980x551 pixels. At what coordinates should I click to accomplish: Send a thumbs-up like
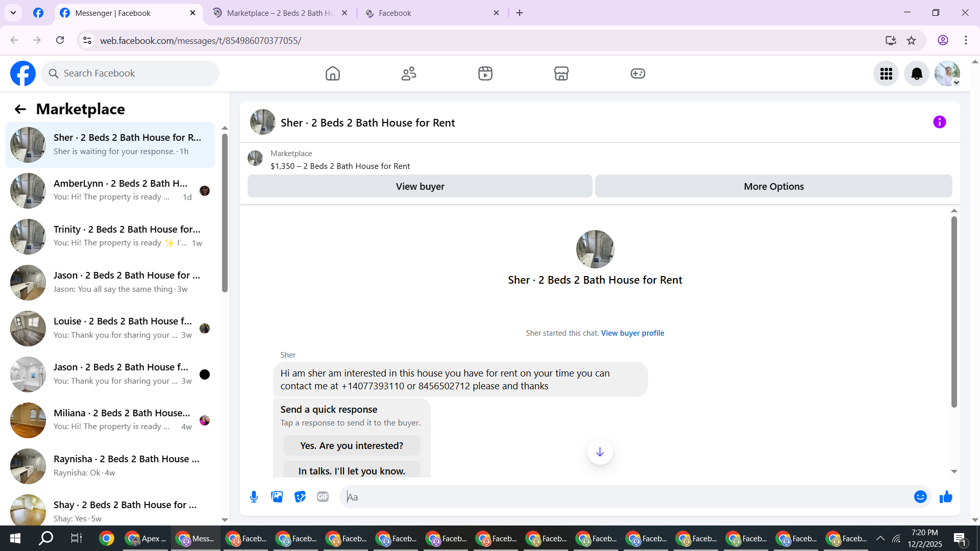(x=946, y=497)
